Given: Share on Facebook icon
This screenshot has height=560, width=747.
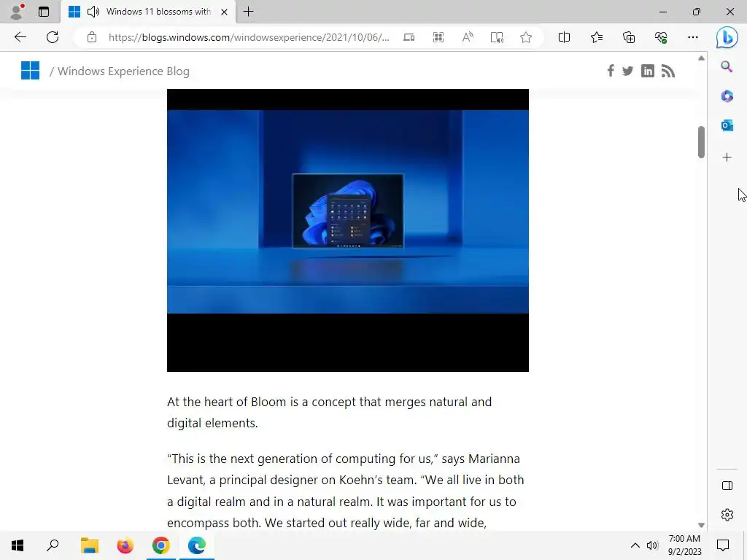Looking at the screenshot, I should 611,71.
